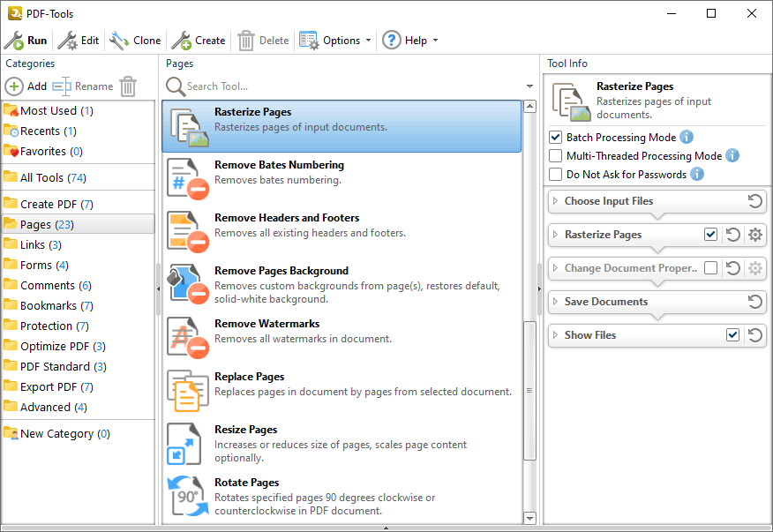Viewport: 773px width, 532px height.
Task: Show info about Multi-Threaded Processing Mode
Action: point(732,155)
